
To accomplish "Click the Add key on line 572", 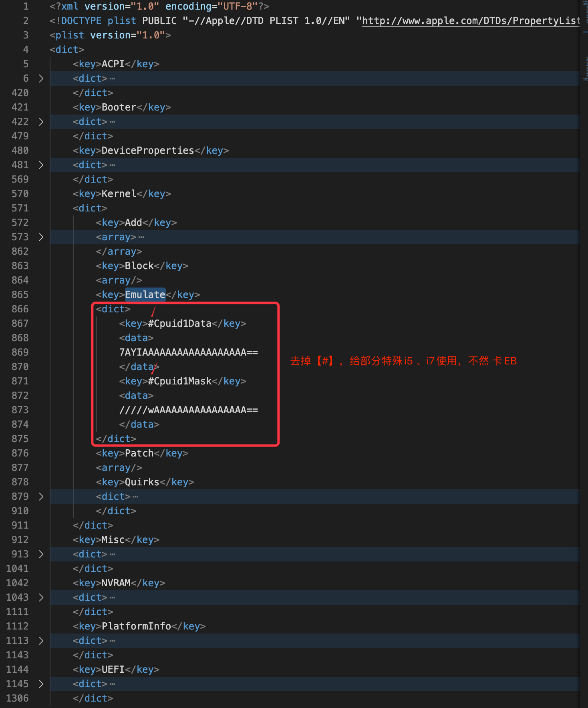I will (x=133, y=223).
